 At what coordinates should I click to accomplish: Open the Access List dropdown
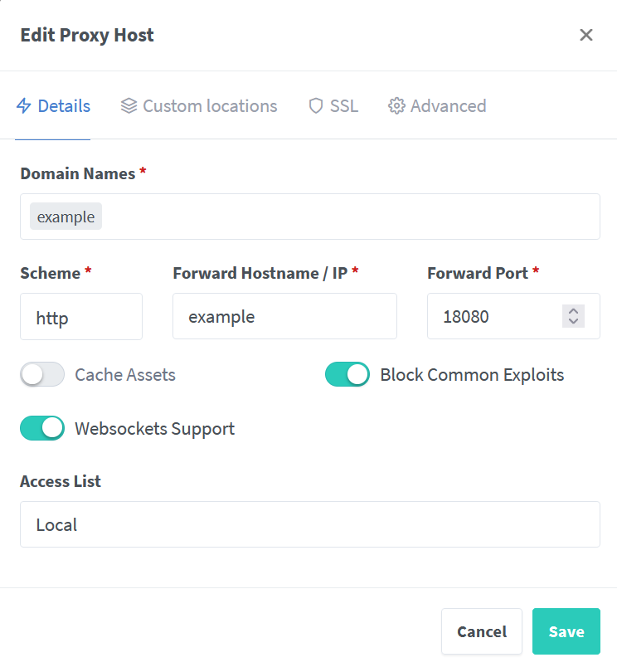pyautogui.click(x=310, y=524)
